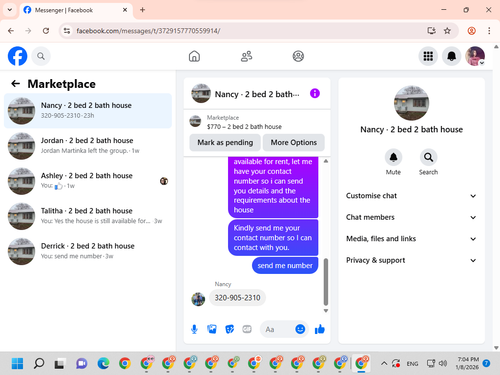Open the Groups icon in top navigation
The image size is (500, 375).
(x=298, y=56)
